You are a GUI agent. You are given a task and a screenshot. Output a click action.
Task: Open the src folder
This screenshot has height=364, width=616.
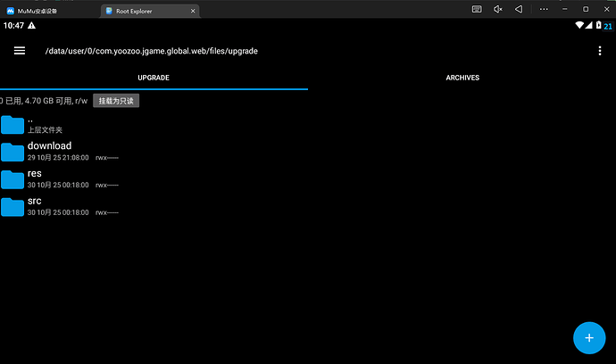click(x=35, y=202)
